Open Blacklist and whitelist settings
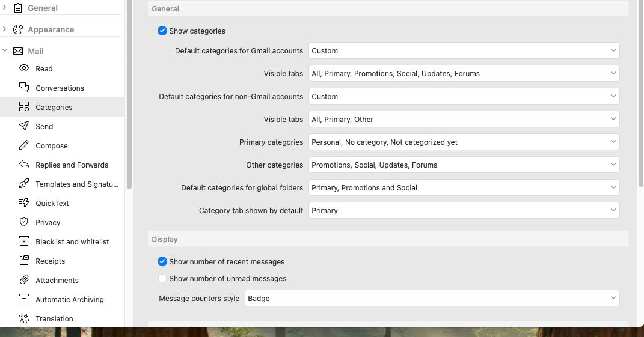 click(72, 241)
